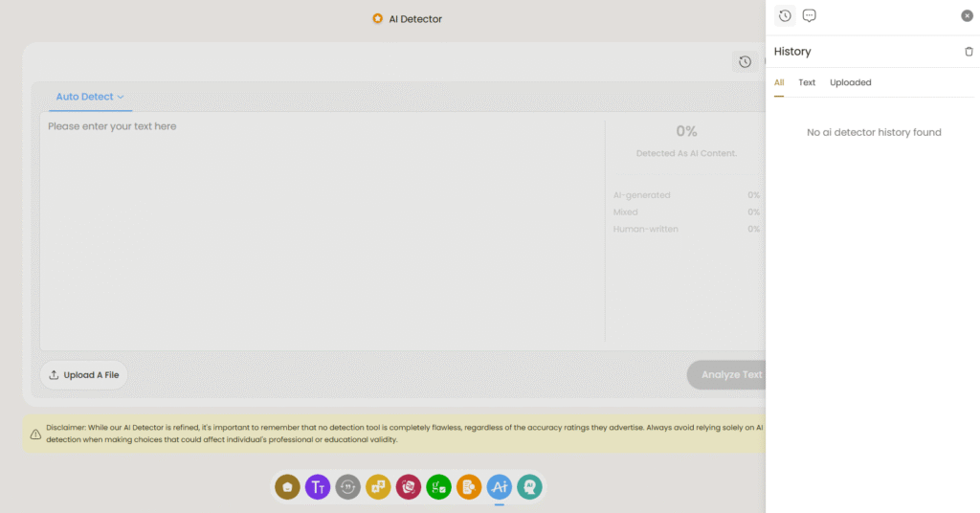Open the purple text case tool
Image resolution: width=980 pixels, height=513 pixels.
point(318,487)
